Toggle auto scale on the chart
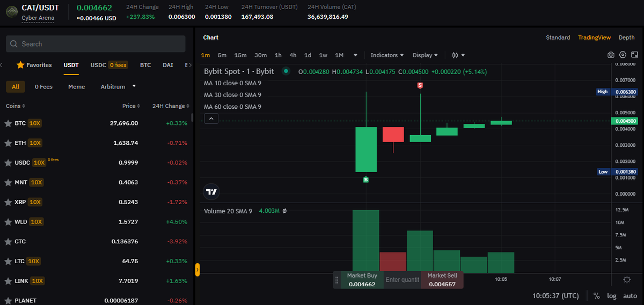Image resolution: width=644 pixels, height=305 pixels. pos(630,295)
